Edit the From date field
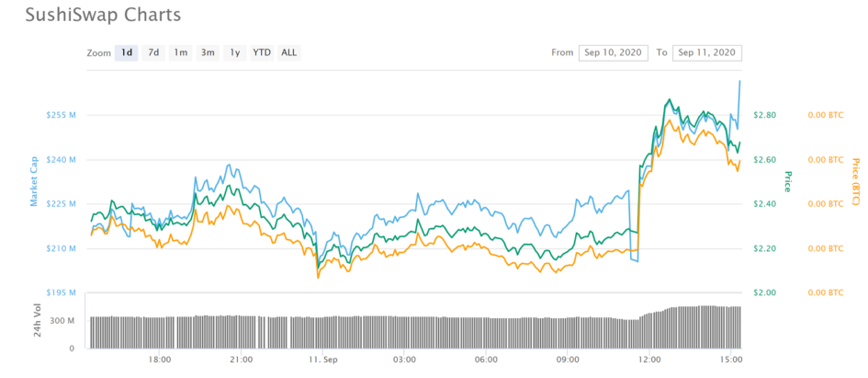Screen dimensions: 868x378 (x=614, y=52)
